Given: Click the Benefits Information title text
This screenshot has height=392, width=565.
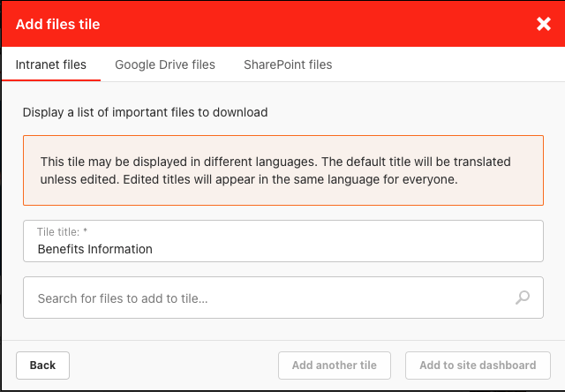Looking at the screenshot, I should pyautogui.click(x=94, y=250).
